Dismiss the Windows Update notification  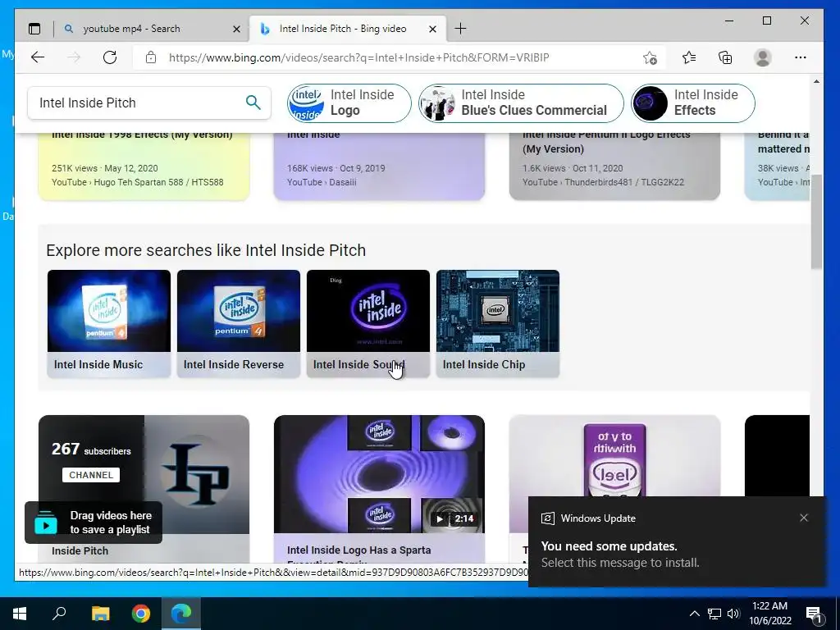804,518
